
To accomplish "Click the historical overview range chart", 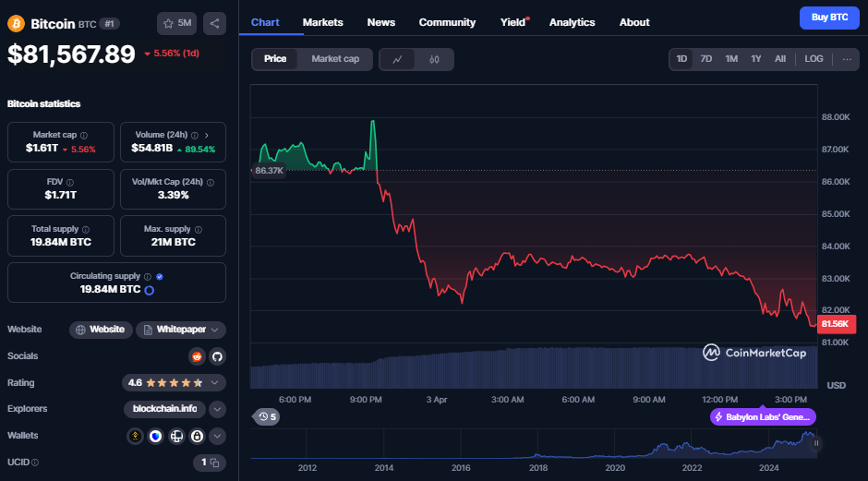I will click(534, 443).
